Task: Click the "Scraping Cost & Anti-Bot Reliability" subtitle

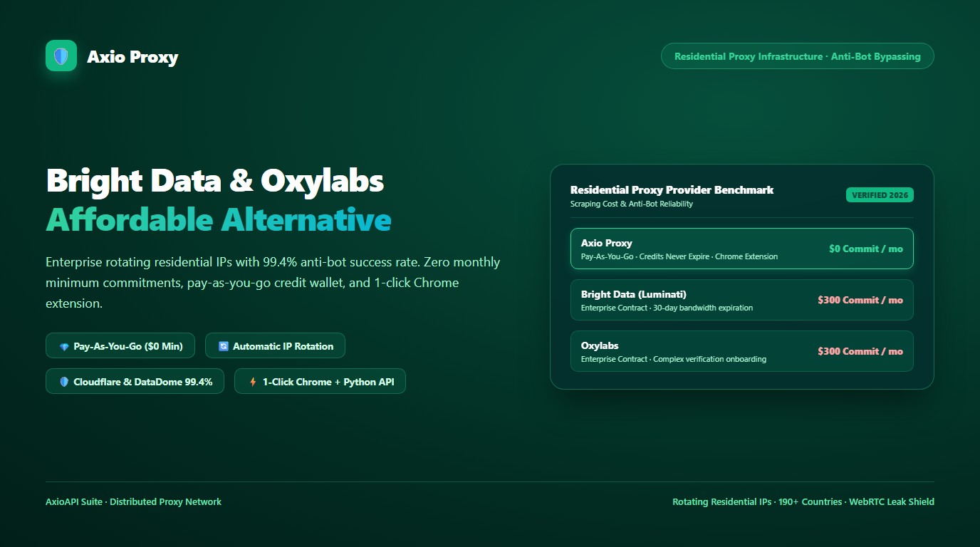Action: click(x=632, y=204)
